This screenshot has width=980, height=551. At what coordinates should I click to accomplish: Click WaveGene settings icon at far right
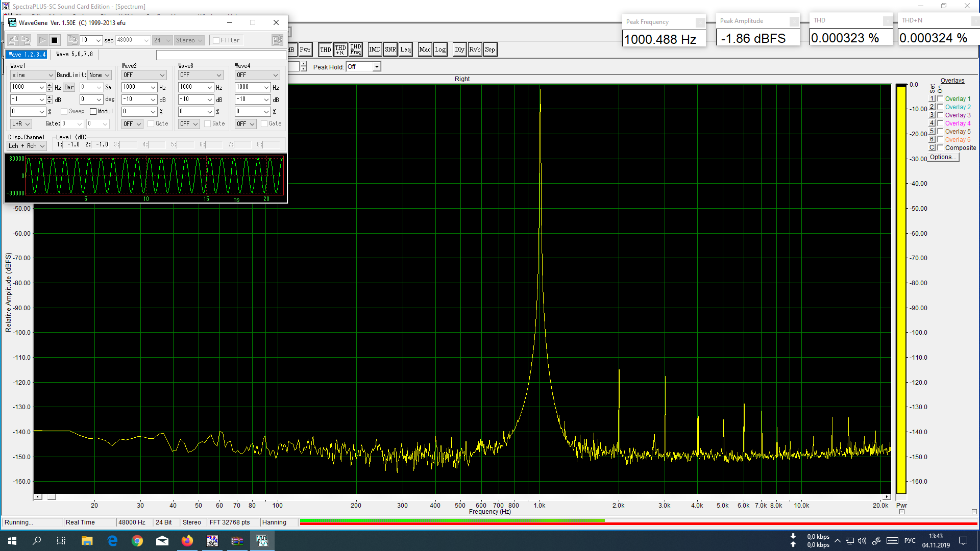[277, 40]
